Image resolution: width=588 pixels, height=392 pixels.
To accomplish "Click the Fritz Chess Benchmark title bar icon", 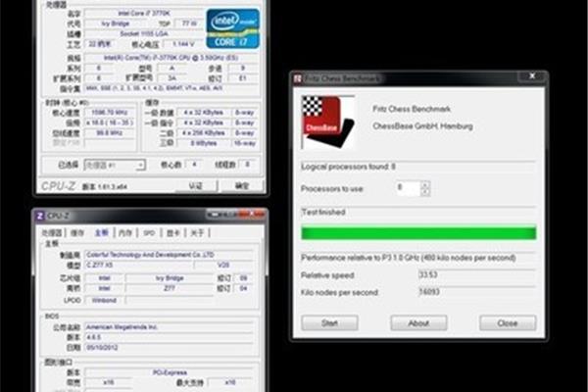I will pos(298,78).
